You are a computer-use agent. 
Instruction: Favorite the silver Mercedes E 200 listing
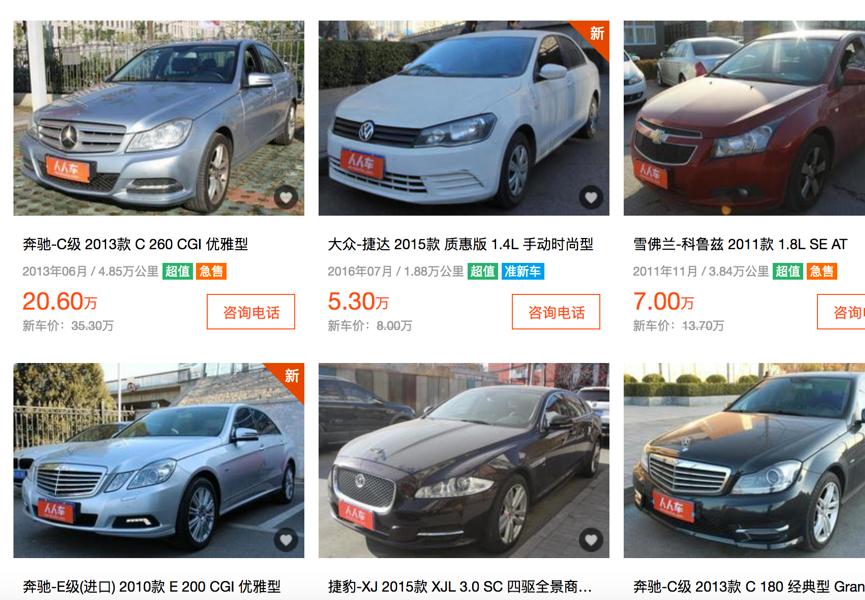pyautogui.click(x=286, y=539)
